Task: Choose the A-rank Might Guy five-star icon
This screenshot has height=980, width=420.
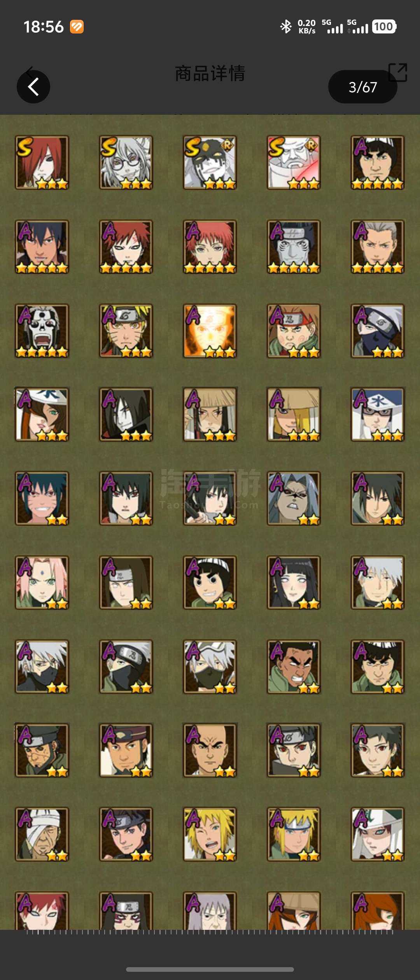Action: (x=378, y=163)
